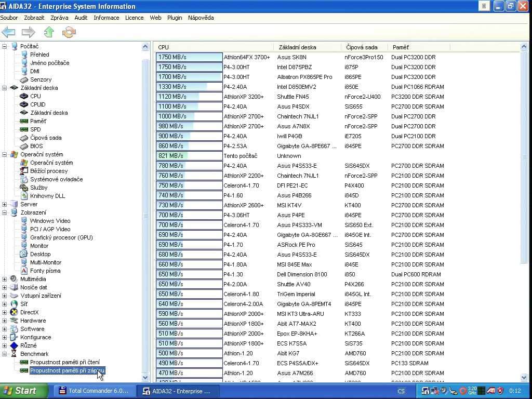Open the Informace menu
The width and height of the screenshot is (532, 399).
click(x=107, y=18)
